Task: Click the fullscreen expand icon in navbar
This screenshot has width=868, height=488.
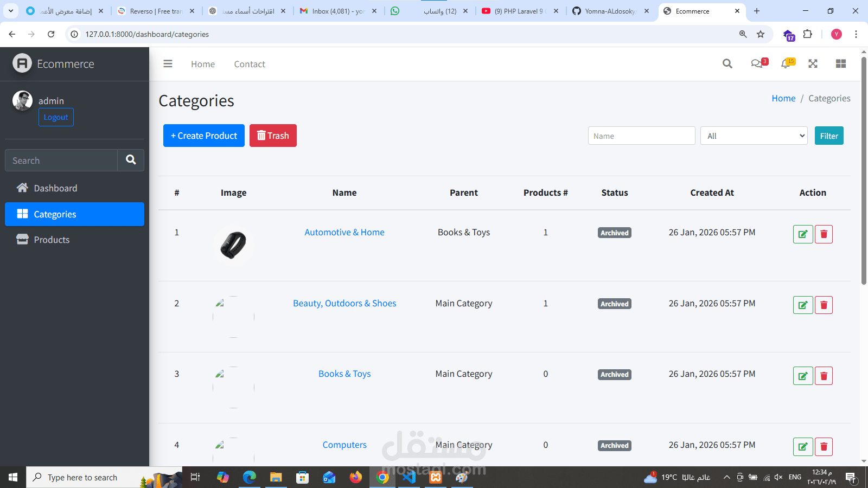Action: click(x=813, y=63)
